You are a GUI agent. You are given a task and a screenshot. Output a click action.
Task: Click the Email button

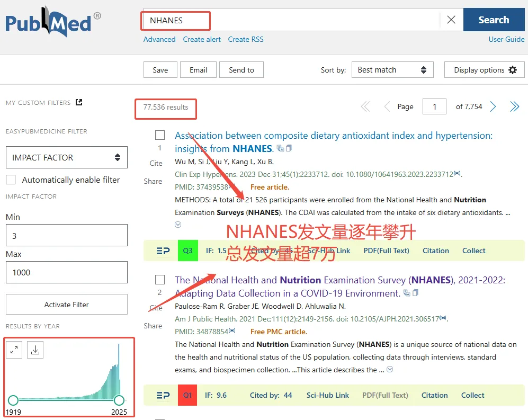coord(199,70)
